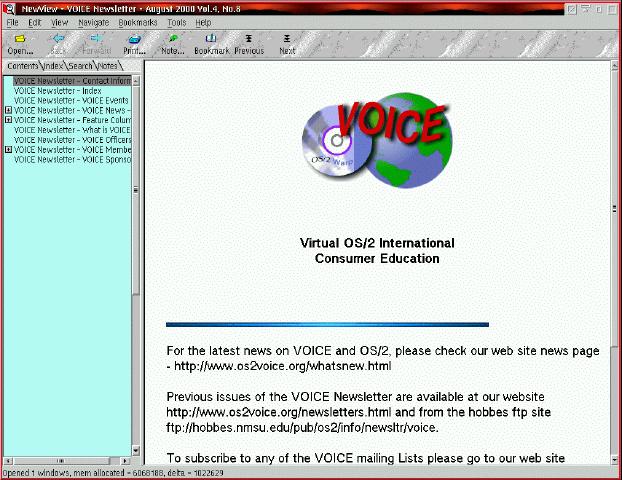The image size is (622, 480).
Task: Click the Virtual OS/2 International heading
Action: 377,250
